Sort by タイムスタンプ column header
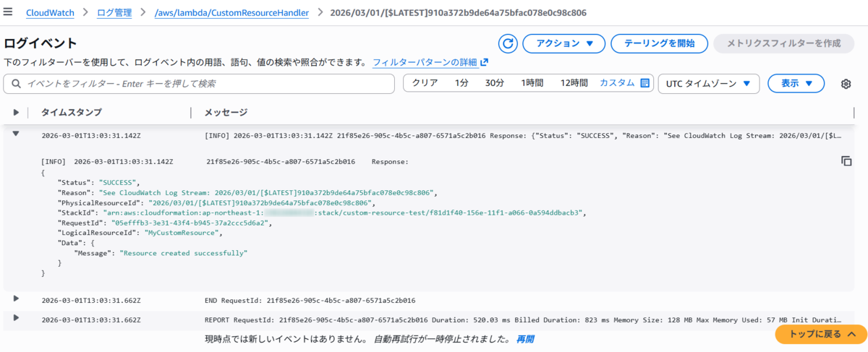 (71, 112)
